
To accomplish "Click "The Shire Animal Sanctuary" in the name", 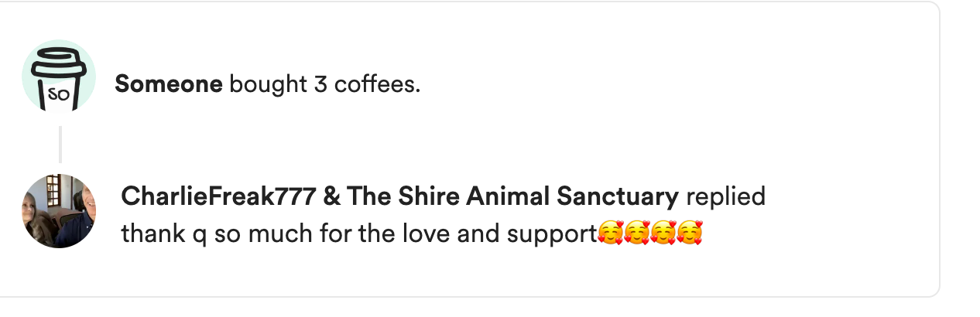I will pos(511,196).
